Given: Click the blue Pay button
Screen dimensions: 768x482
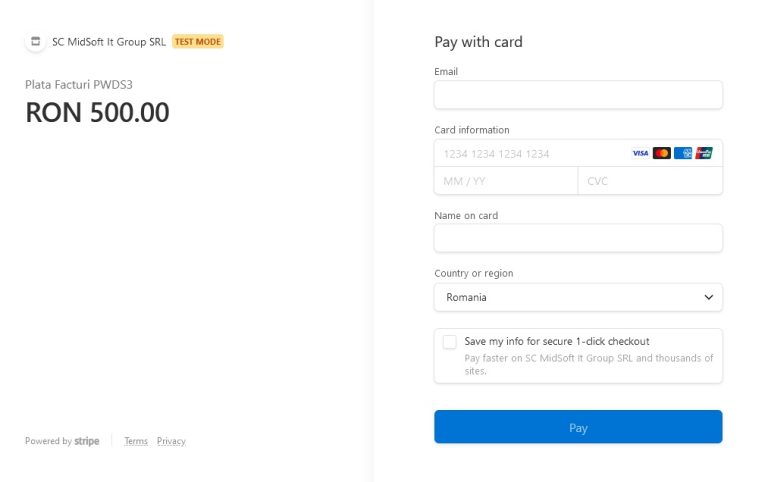Looking at the screenshot, I should (578, 427).
